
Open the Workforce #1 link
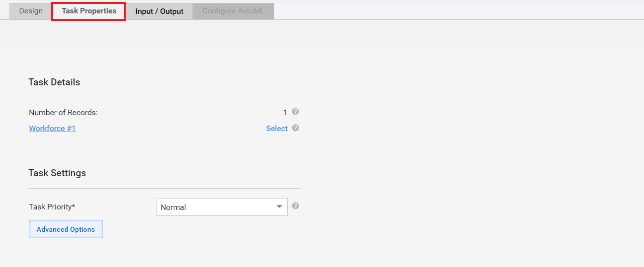click(x=52, y=128)
